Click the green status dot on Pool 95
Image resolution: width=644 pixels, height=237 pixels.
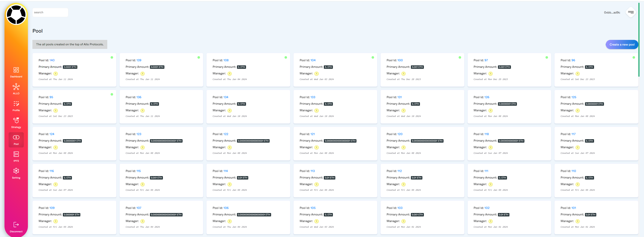112,94
